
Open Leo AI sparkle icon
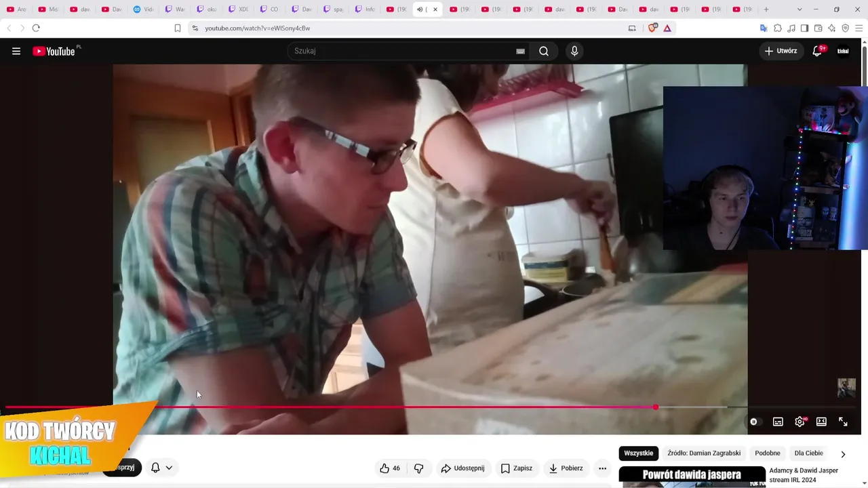coord(831,28)
